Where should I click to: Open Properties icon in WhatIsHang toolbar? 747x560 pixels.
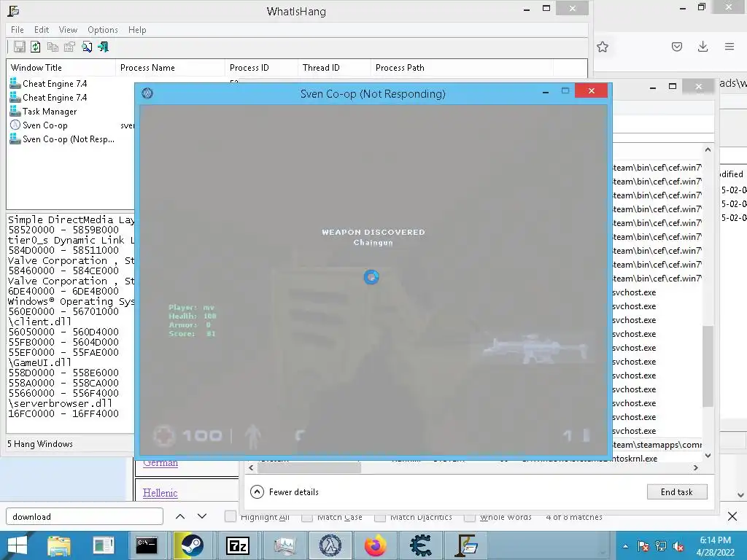click(69, 47)
